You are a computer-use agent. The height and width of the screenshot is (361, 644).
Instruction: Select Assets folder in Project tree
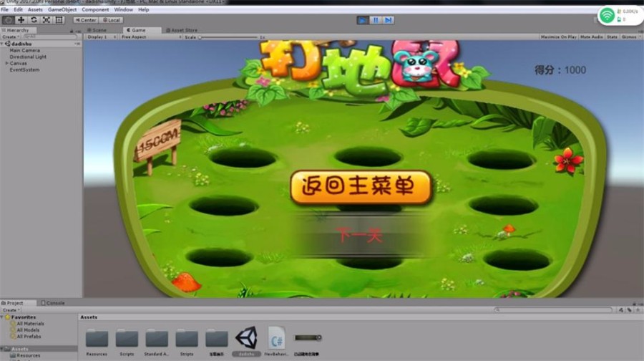tap(20, 349)
